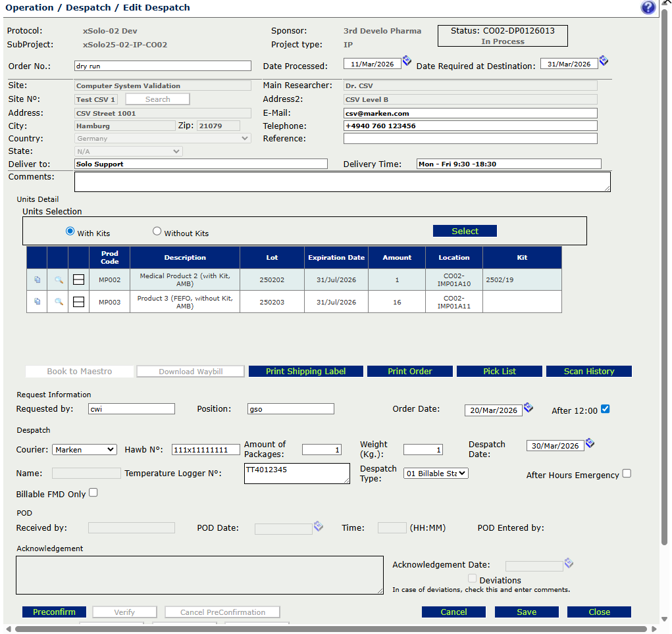Viewport: 672px width, 634px height.
Task: Click the copy icon in the MP003 row
Action: (37, 302)
